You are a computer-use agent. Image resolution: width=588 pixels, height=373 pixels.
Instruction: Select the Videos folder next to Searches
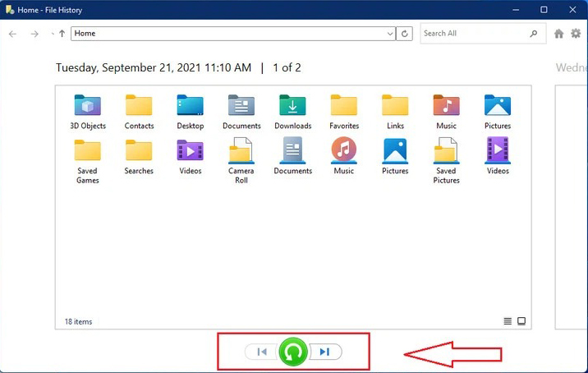coord(191,157)
